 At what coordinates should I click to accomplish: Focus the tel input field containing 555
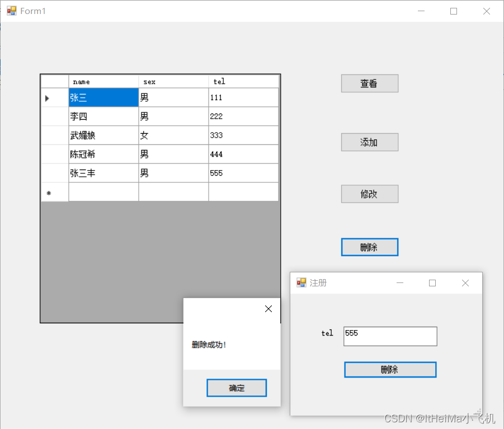(x=390, y=337)
